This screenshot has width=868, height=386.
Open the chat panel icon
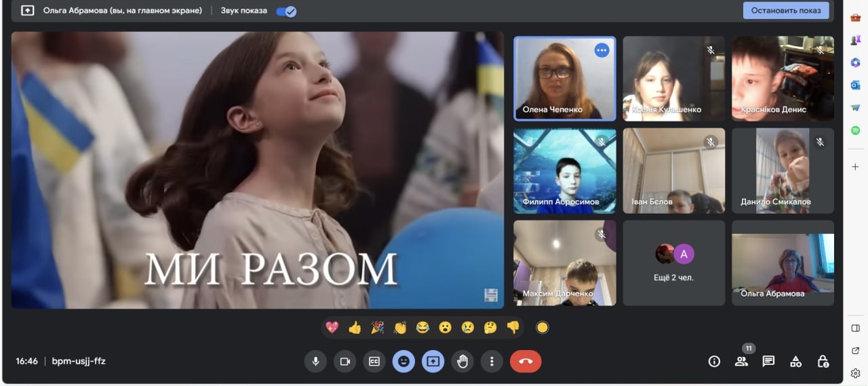(x=768, y=362)
